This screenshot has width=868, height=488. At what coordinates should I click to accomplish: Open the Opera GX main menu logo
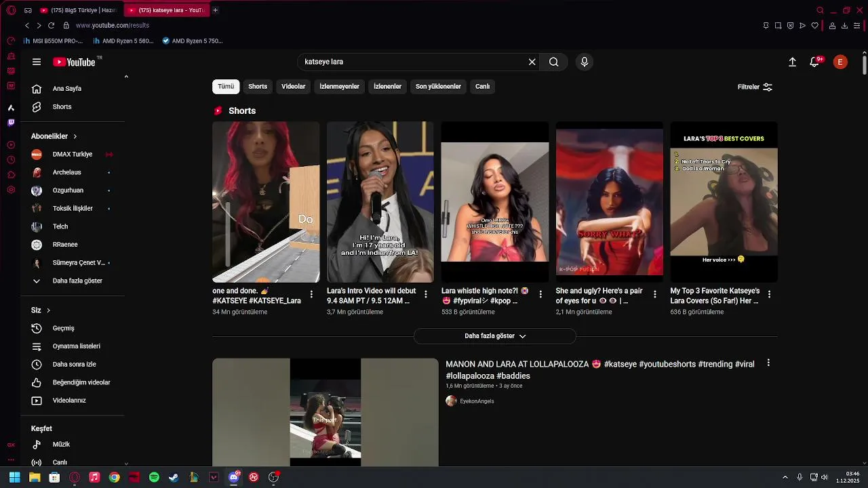tap(11, 10)
